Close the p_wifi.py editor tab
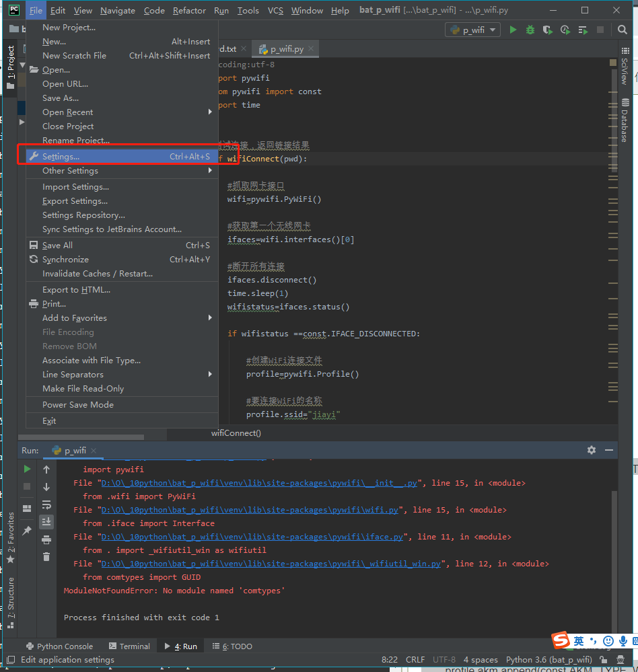Viewport: 638px width, 672px height. tap(312, 49)
